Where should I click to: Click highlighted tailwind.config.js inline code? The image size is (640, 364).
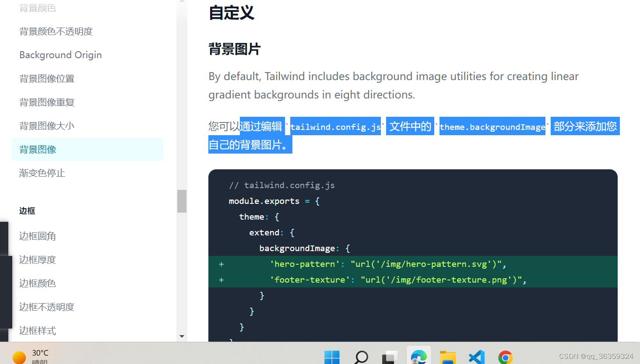[x=335, y=126]
